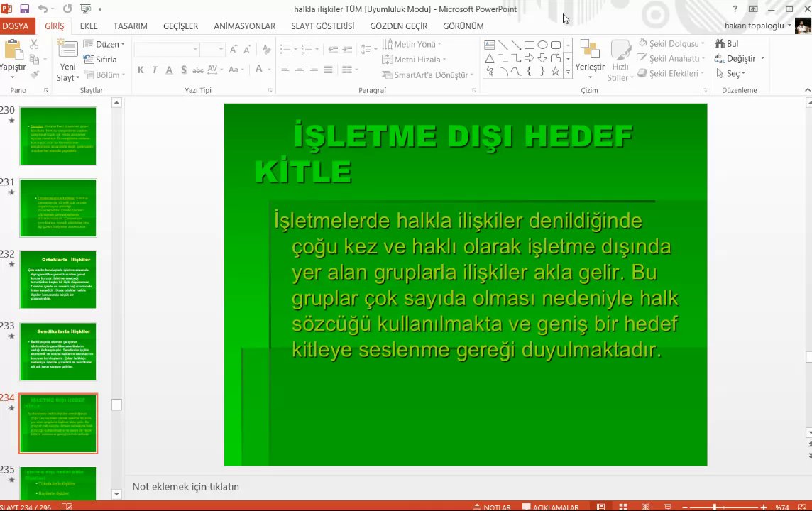
Task: Open the GÖRÜNÜM tab
Action: tap(463, 26)
